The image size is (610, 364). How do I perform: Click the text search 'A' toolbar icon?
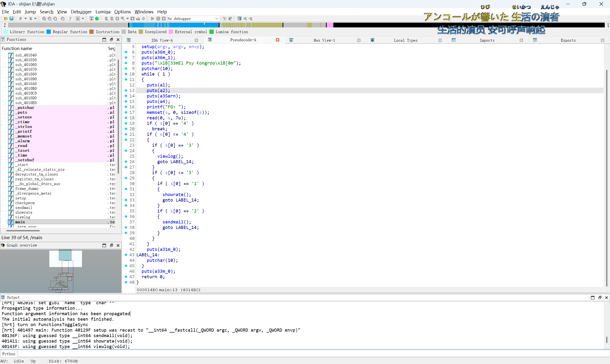pyautogui.click(x=78, y=19)
